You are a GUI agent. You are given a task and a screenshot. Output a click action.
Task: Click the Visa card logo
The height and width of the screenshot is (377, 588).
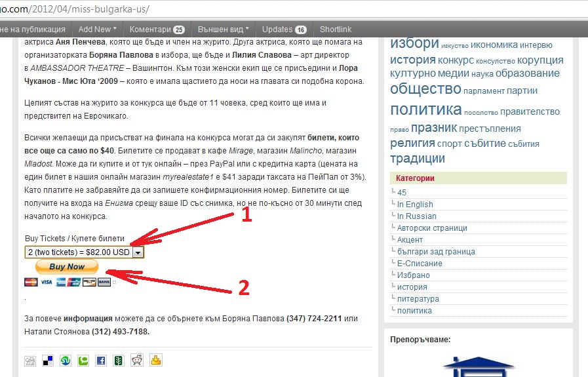coord(46,282)
